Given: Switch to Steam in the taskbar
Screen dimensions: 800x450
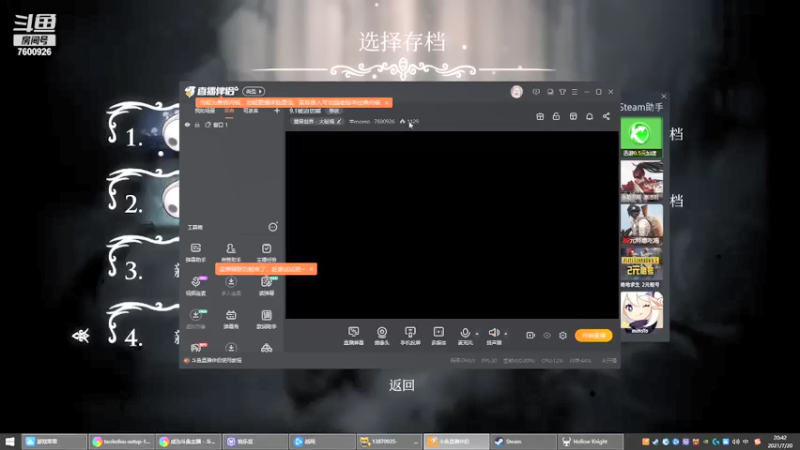Looking at the screenshot, I should (x=523, y=441).
